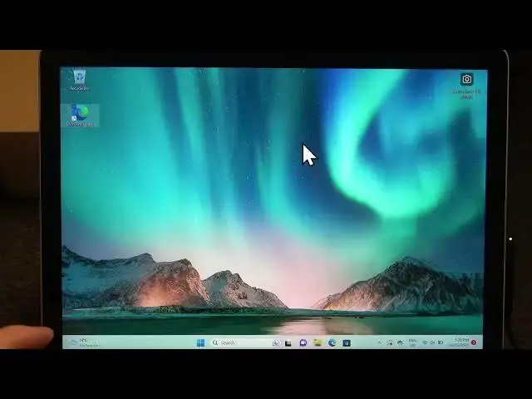Open the Windows Start menu
This screenshot has height=399, width=532.
(x=200, y=342)
